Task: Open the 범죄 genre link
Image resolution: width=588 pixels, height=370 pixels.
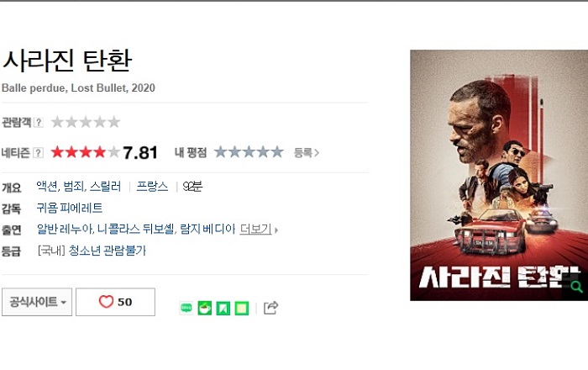Action: (x=74, y=186)
